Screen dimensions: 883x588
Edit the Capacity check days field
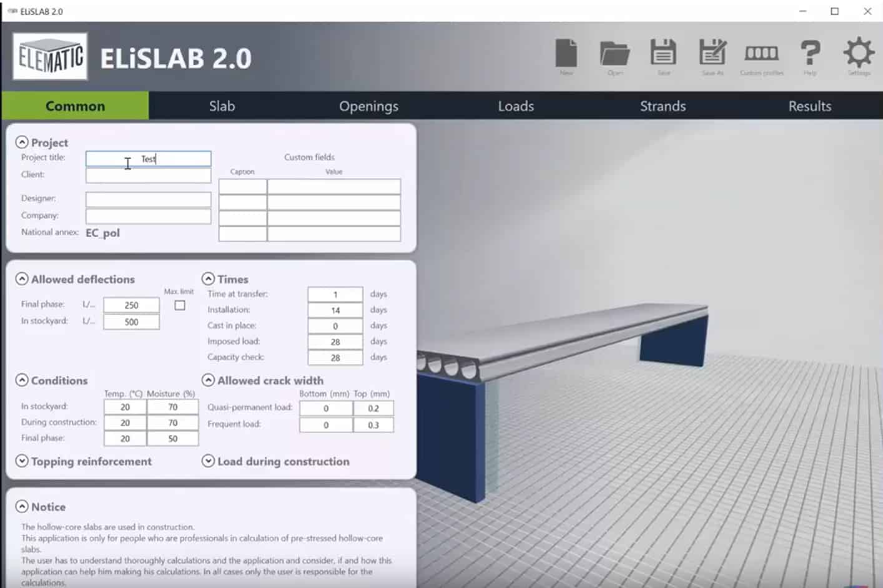[x=335, y=358]
